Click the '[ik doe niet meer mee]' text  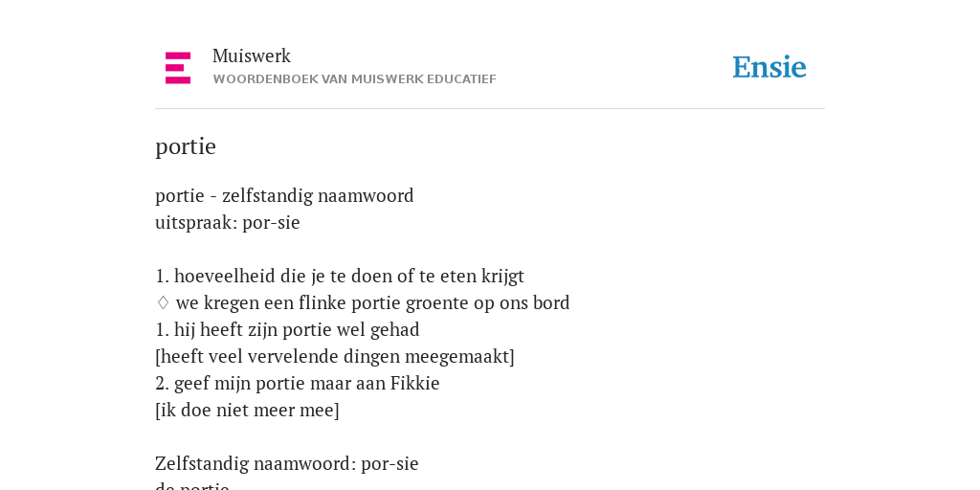(247, 410)
